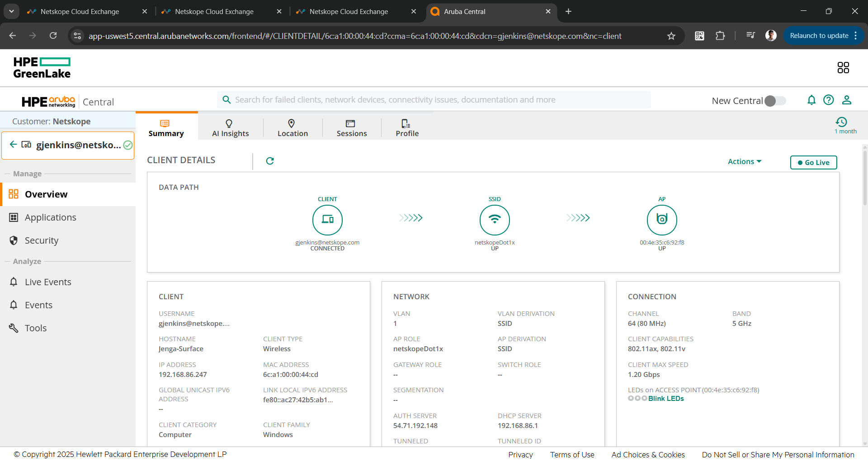Viewport: 868px width, 461px height.
Task: Open the Profile tab
Action: tap(407, 128)
